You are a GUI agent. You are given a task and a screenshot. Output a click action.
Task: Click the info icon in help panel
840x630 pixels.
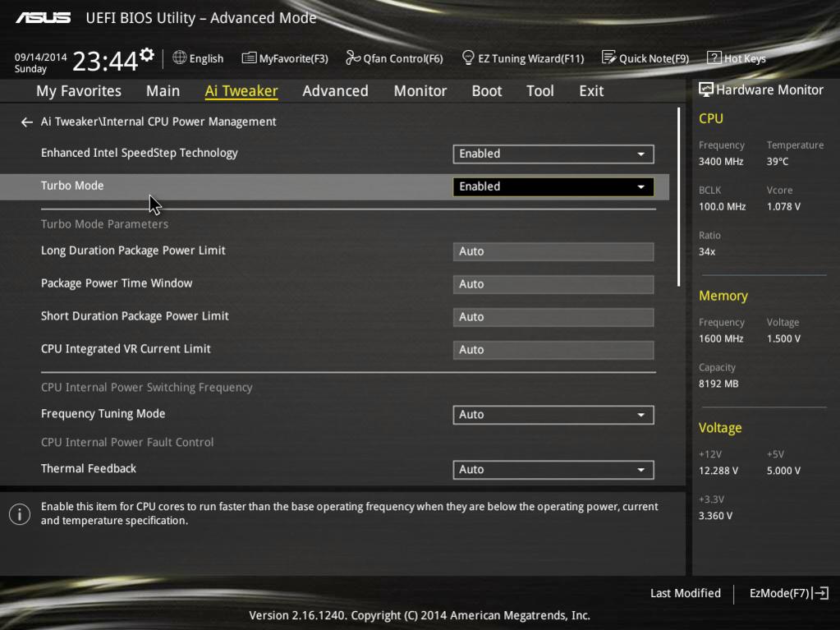point(20,514)
